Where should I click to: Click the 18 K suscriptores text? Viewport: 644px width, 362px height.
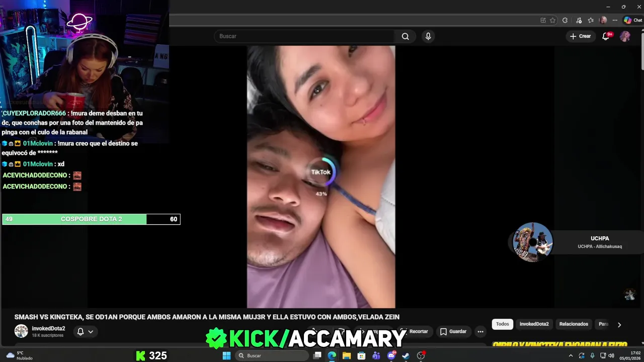pos(48,335)
